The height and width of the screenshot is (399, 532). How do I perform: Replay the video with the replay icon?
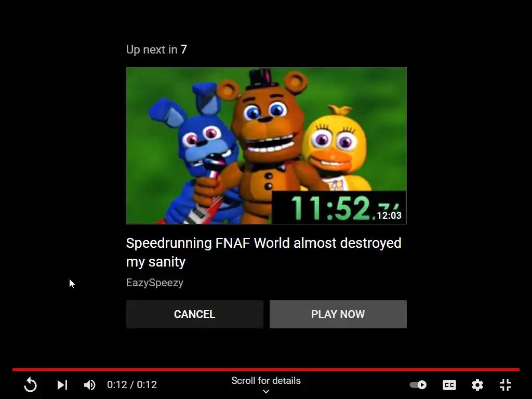tap(31, 385)
